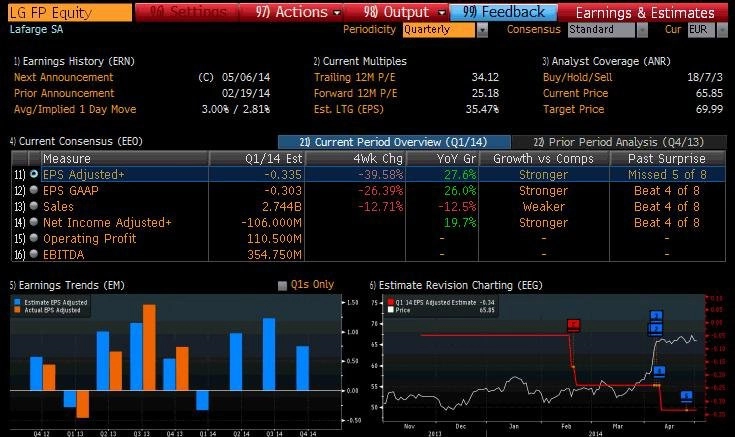This screenshot has height=437, width=735.
Task: Click the Measure column header
Action: 125,158
